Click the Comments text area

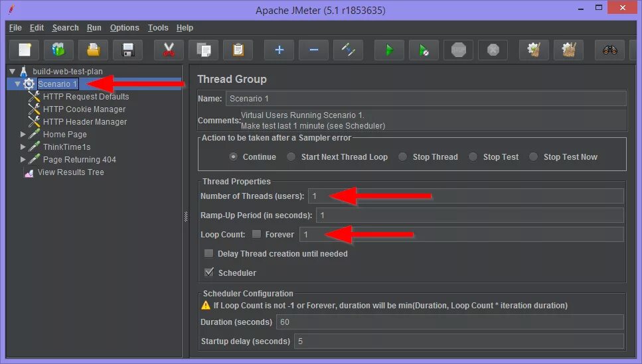(x=433, y=120)
